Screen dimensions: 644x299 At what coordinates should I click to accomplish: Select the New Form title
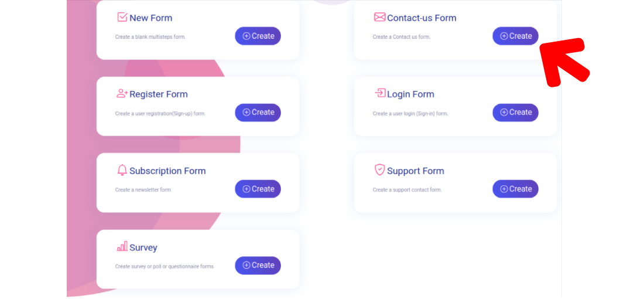(151, 18)
